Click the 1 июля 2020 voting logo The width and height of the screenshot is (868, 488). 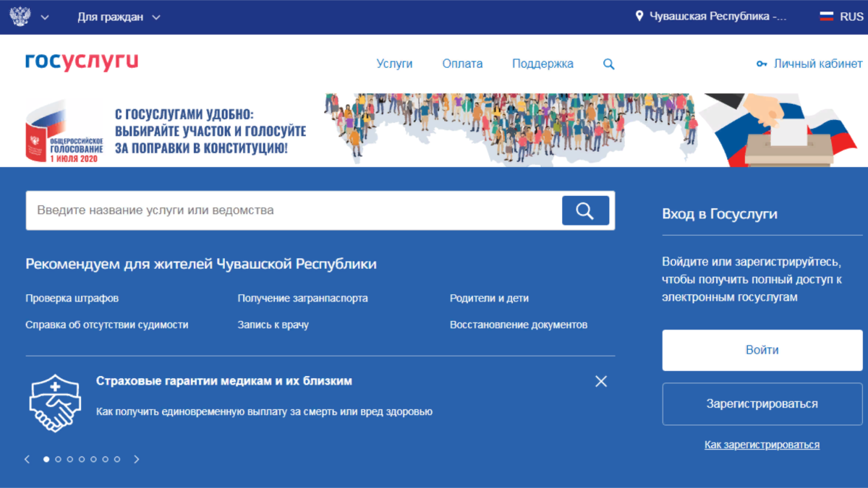point(64,131)
